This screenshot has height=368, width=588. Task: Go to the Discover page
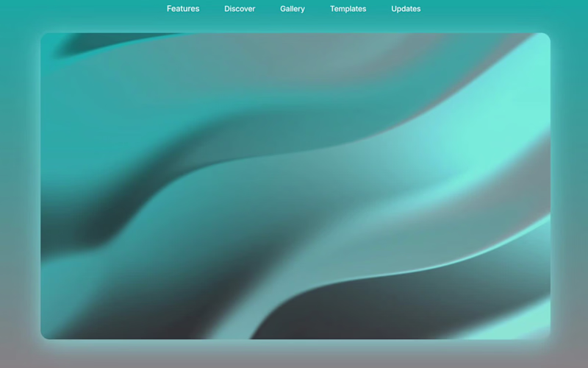pos(240,9)
